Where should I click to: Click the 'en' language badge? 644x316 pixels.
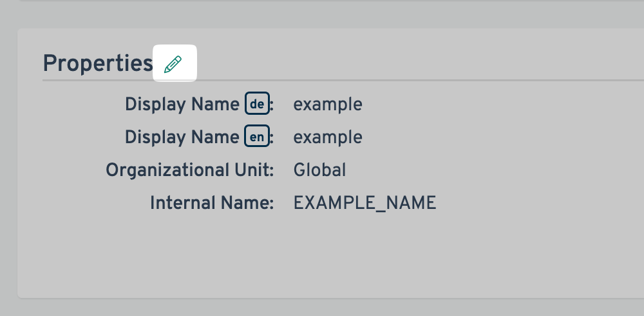coord(256,137)
